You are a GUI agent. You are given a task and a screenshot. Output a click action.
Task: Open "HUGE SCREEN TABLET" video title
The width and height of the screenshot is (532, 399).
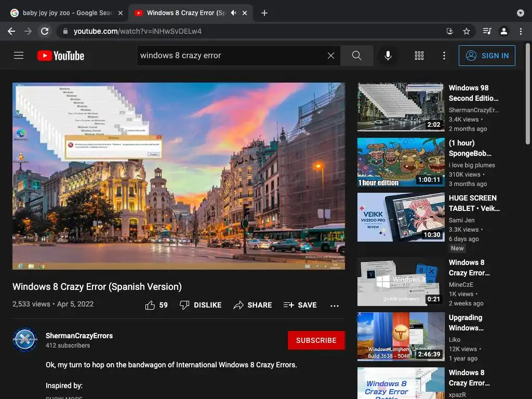[x=474, y=203]
